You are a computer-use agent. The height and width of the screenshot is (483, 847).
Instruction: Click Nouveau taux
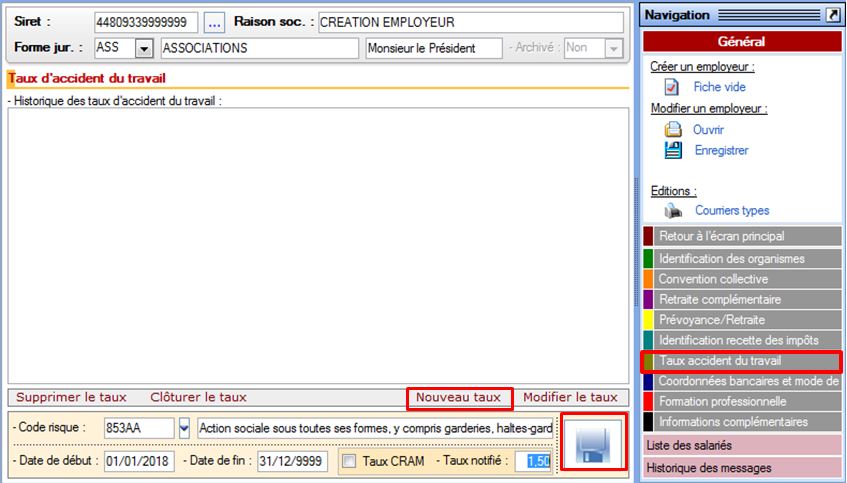459,398
